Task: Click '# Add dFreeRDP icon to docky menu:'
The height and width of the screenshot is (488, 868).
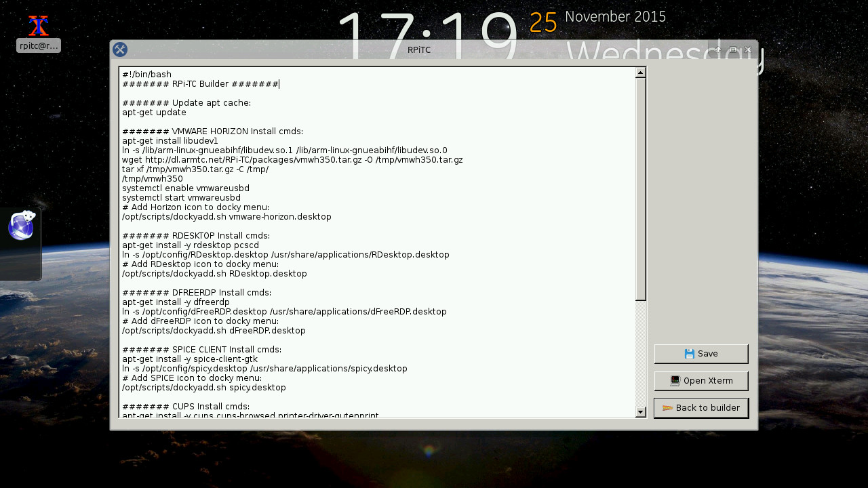Action: click(x=200, y=321)
